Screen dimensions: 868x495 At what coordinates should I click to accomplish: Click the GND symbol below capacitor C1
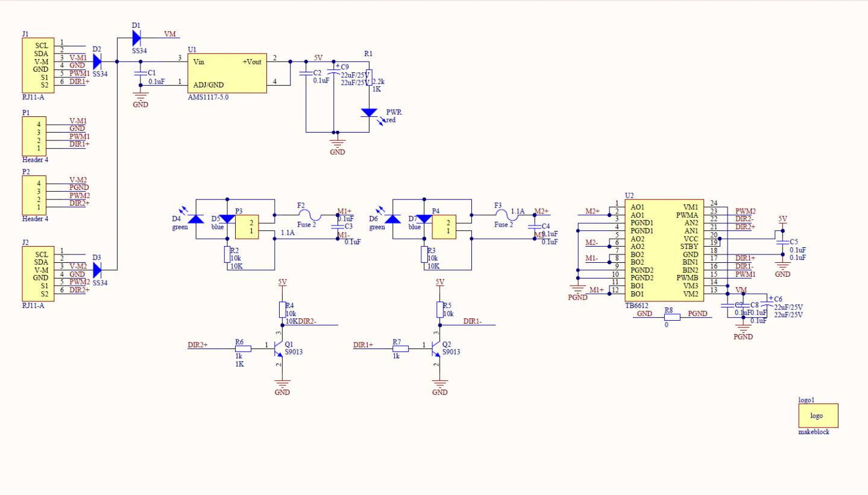[x=140, y=99]
